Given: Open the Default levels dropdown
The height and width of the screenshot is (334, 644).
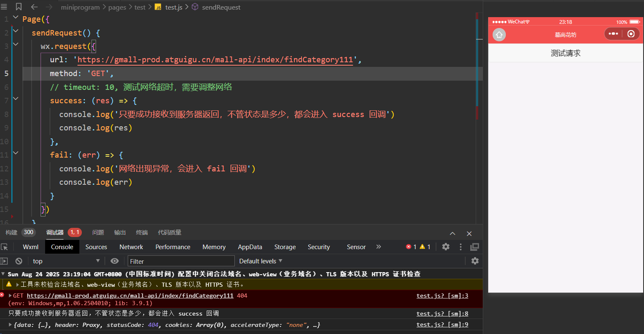Looking at the screenshot, I should pos(261,261).
